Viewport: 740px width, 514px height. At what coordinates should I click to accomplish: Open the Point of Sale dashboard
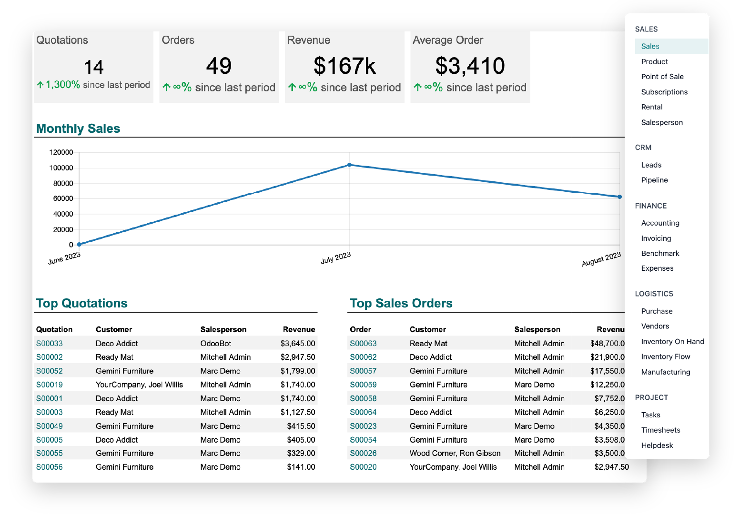[662, 77]
